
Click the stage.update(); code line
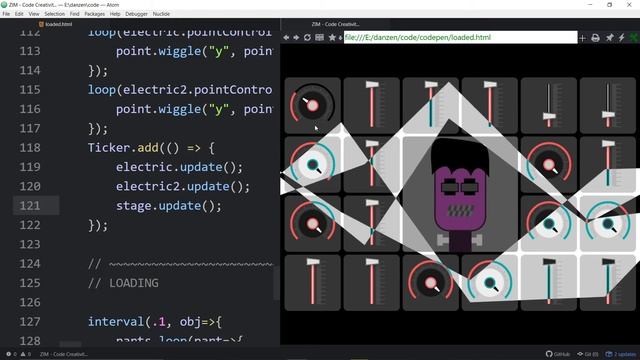tap(169, 205)
